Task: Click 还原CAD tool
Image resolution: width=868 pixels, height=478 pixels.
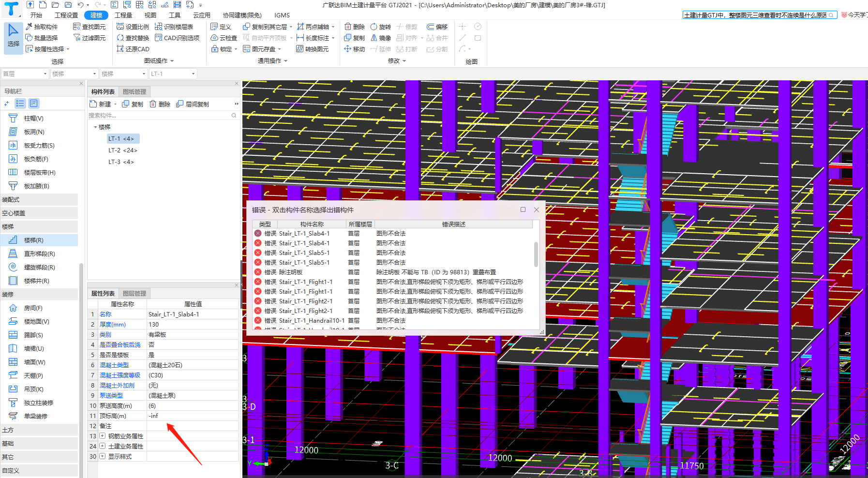Action: pos(133,49)
